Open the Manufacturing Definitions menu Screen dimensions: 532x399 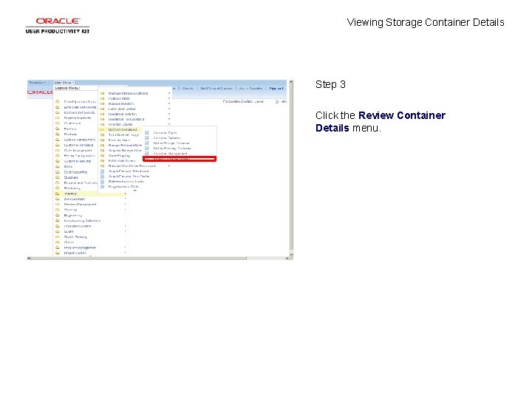pyautogui.click(x=82, y=220)
